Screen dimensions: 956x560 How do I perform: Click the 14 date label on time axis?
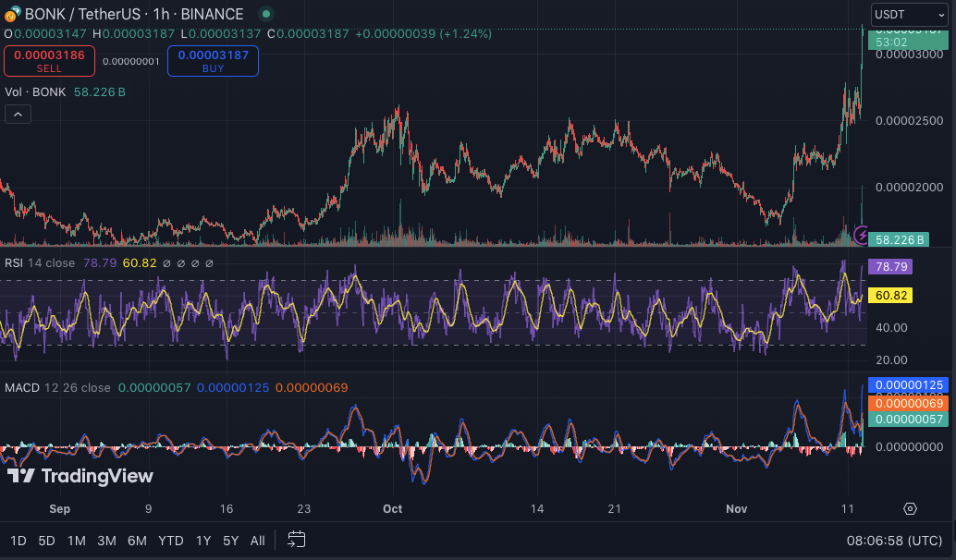(537, 509)
